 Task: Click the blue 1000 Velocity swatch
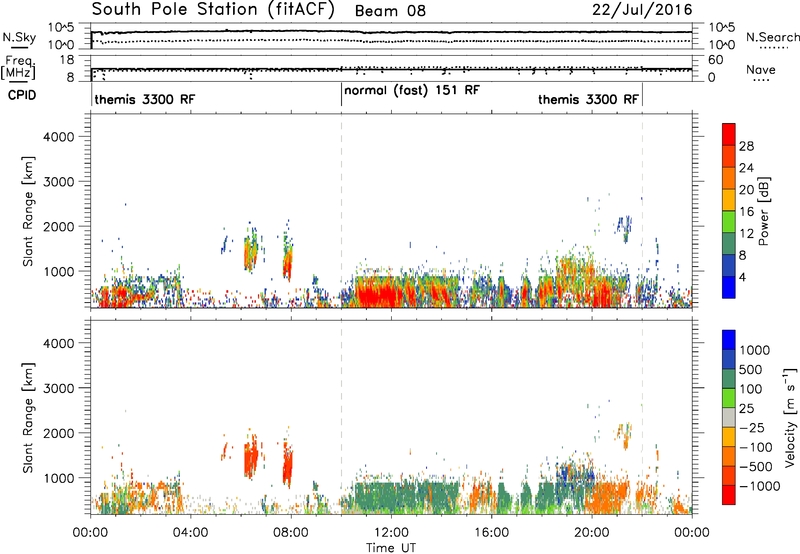[729, 340]
